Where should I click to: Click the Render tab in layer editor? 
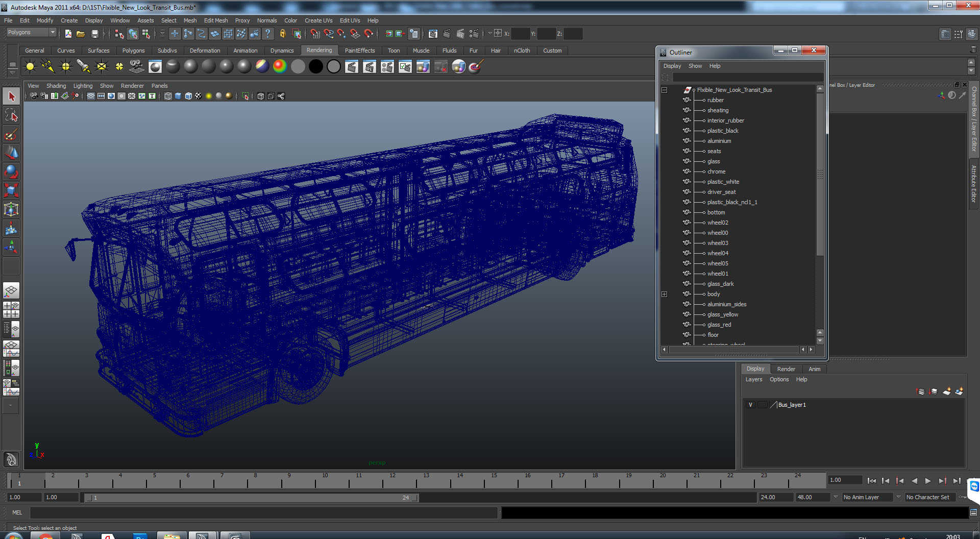point(786,369)
